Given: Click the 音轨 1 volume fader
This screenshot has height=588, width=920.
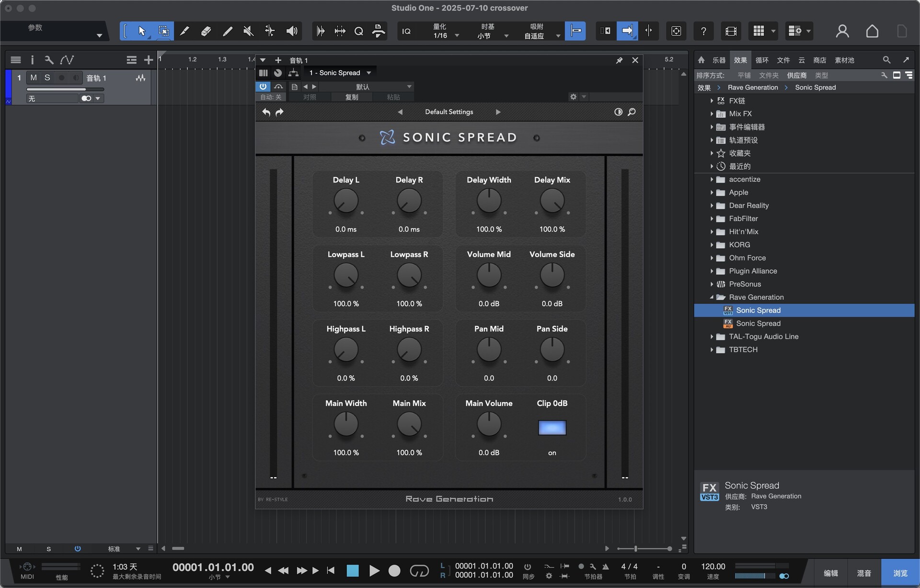Looking at the screenshot, I should click(x=65, y=89).
